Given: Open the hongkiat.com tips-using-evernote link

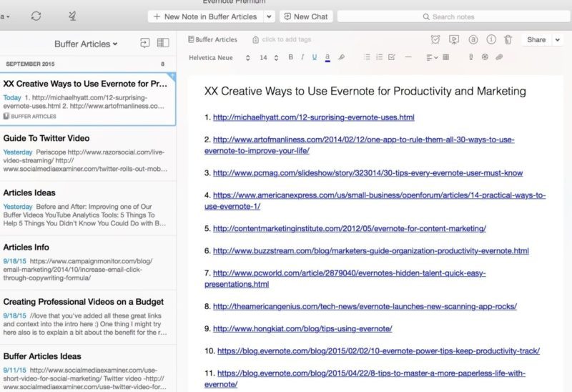Looking at the screenshot, I should pyautogui.click(x=302, y=329).
